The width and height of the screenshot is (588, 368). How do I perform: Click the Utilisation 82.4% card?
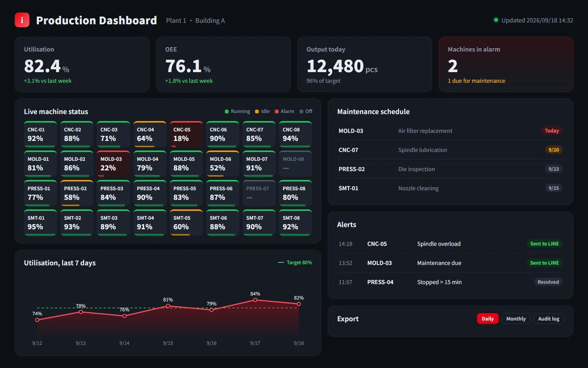(82, 64)
